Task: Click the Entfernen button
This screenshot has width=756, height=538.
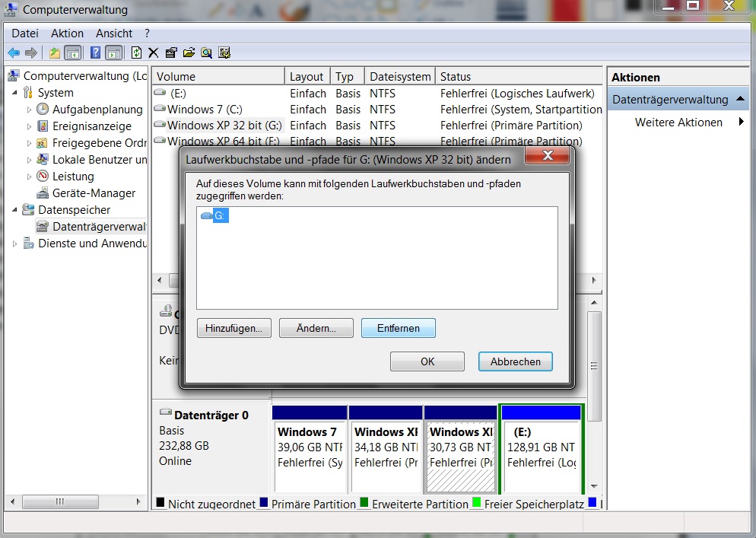Action: [399, 328]
